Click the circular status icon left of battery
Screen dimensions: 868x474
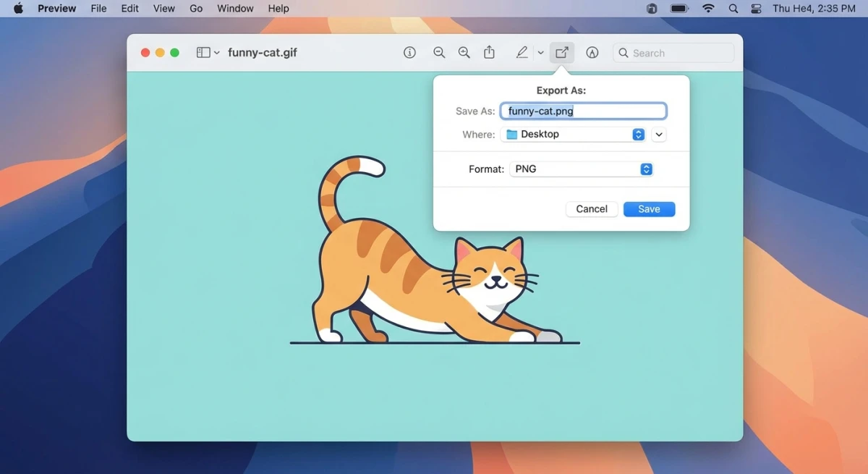tap(652, 9)
